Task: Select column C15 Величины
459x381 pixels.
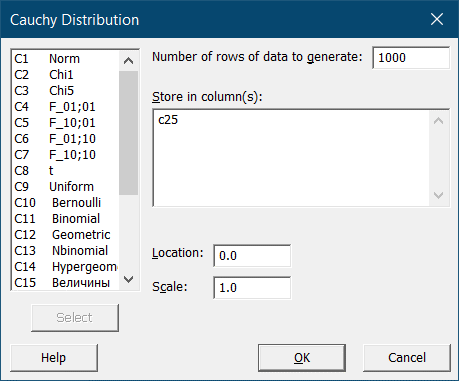Action: pyautogui.click(x=65, y=283)
